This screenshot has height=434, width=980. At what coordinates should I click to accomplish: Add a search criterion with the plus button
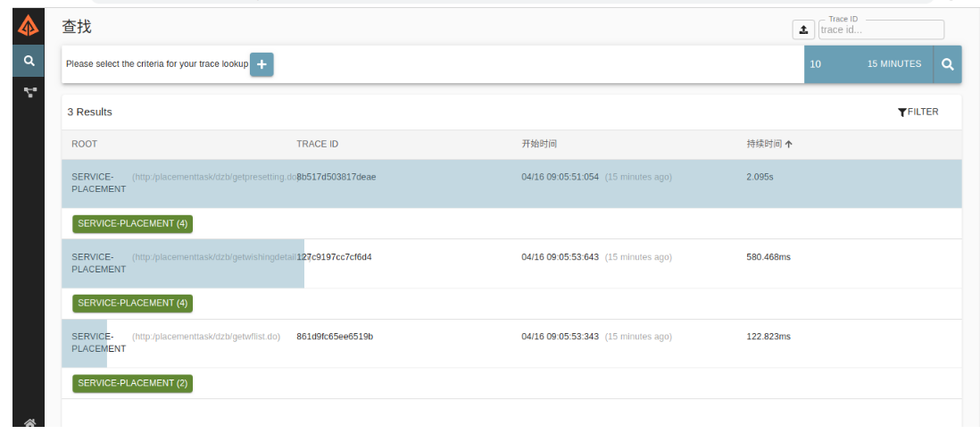[262, 64]
